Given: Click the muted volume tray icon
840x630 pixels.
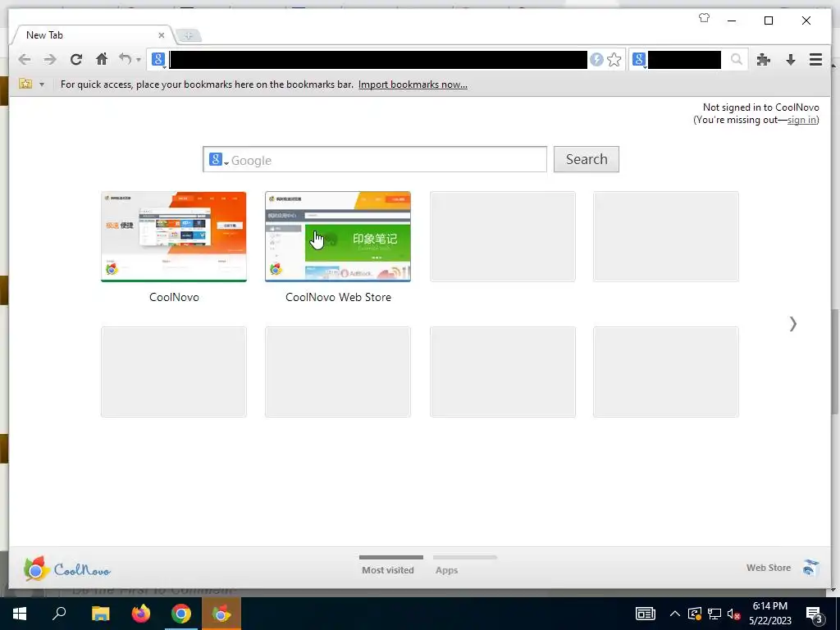Looking at the screenshot, I should (x=734, y=614).
